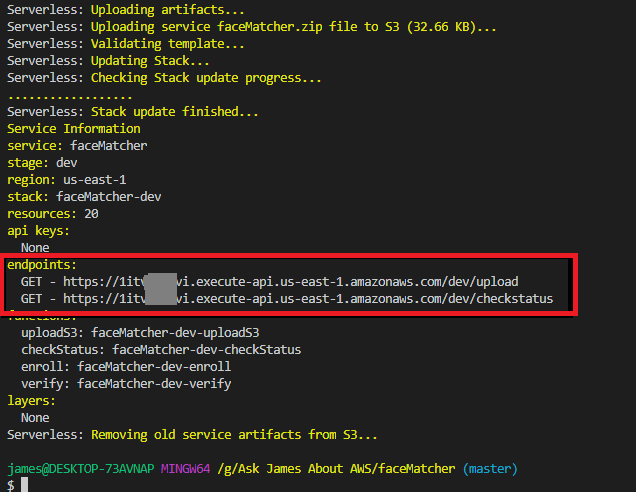This screenshot has width=636, height=492.
Task: Click the 'stack: faceMatcher-dev' line
Action: 83,197
